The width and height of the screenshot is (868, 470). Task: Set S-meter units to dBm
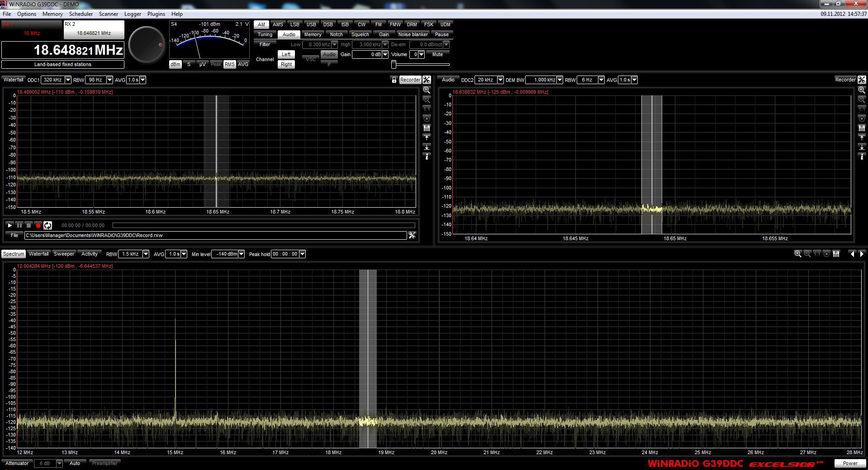click(175, 64)
